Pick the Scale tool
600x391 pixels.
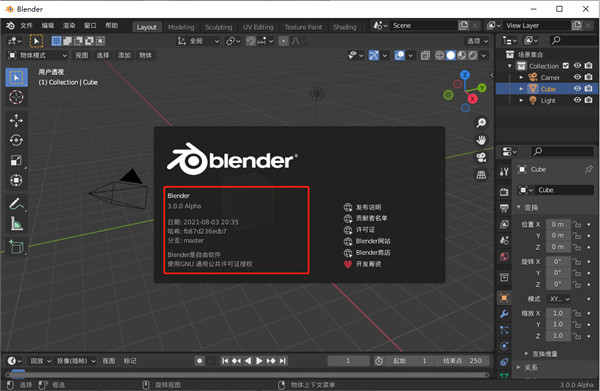point(16,161)
